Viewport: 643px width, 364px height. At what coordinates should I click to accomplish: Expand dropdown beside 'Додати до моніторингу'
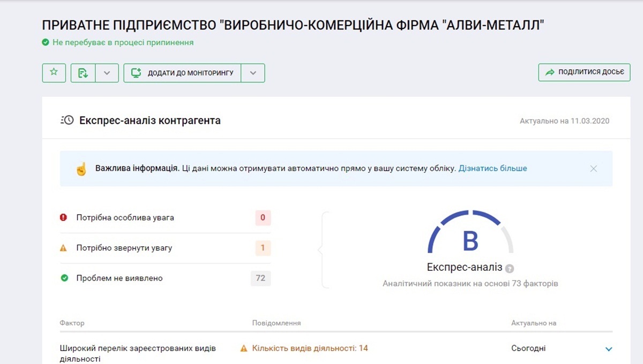coord(253,73)
